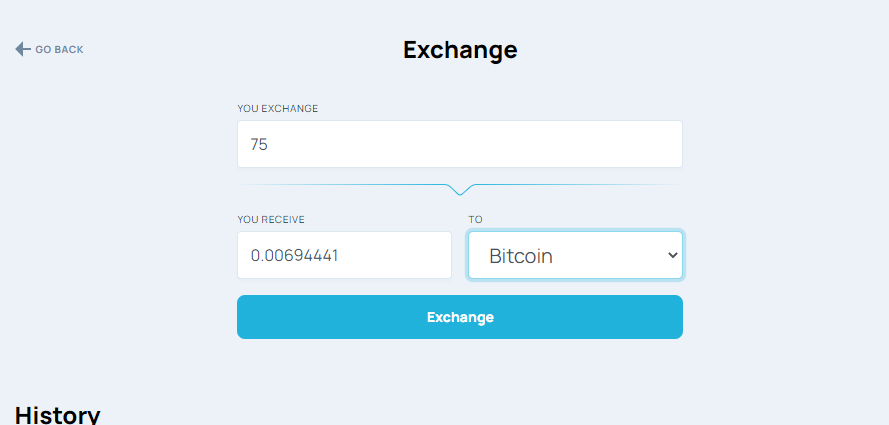
Task: Click the downward notch in the divider line
Action: (460, 190)
